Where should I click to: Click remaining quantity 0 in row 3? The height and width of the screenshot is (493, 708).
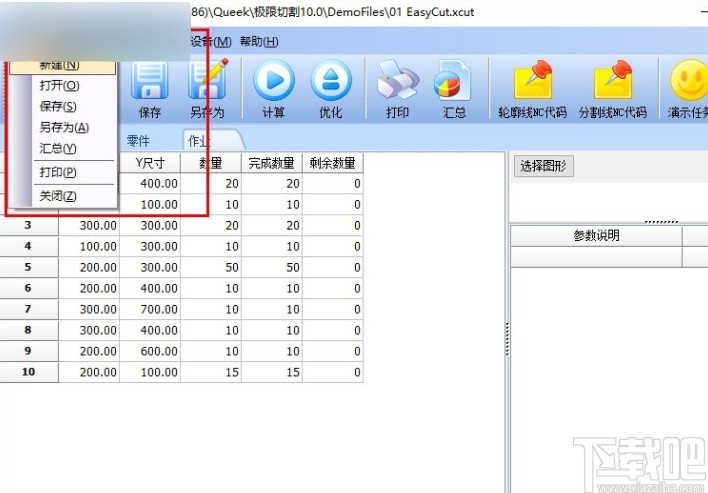point(333,225)
